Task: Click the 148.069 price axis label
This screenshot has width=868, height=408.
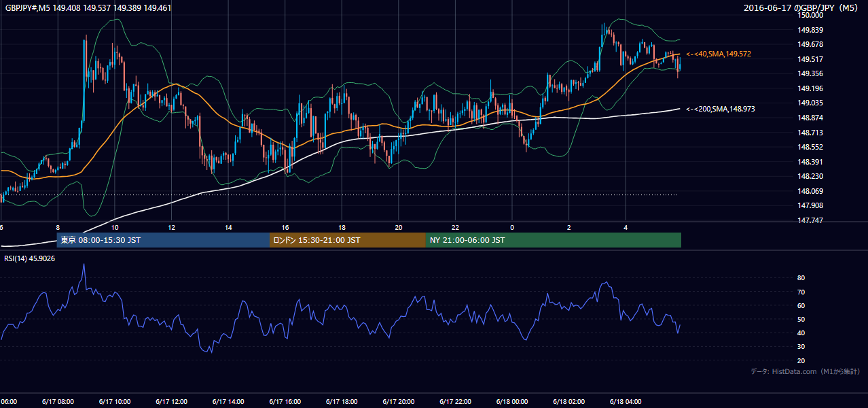Action: tap(810, 191)
